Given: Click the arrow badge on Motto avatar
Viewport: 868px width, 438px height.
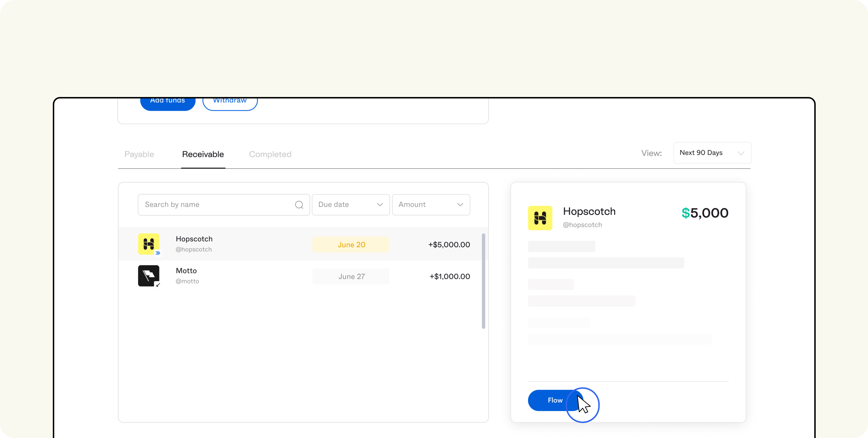Looking at the screenshot, I should click(x=158, y=285).
